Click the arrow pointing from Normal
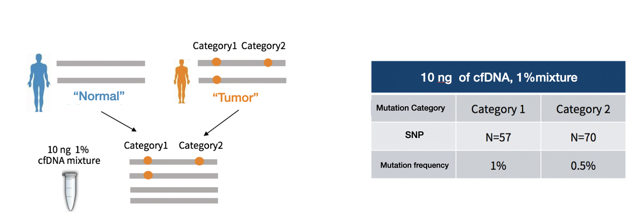Image resolution: width=644 pixels, height=212 pixels. 119,121
